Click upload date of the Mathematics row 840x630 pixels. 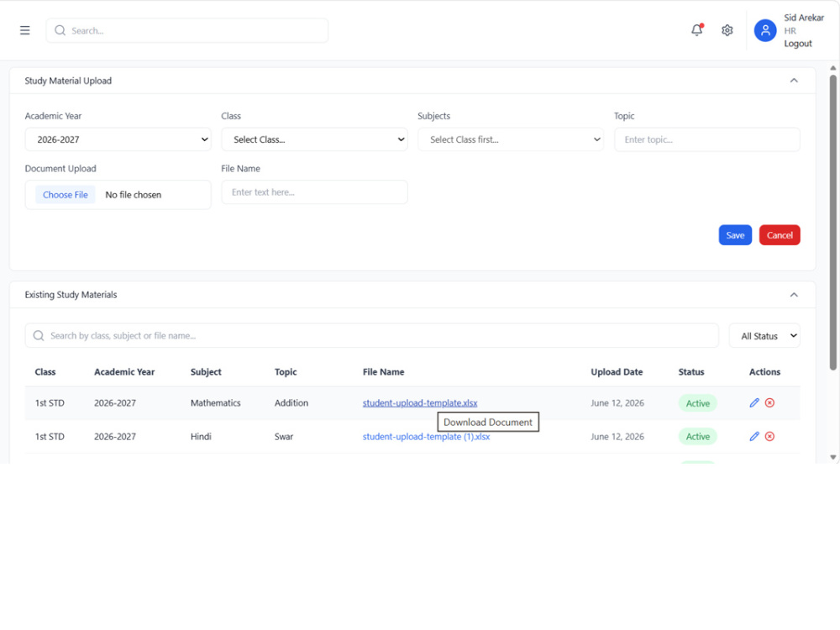tap(617, 403)
